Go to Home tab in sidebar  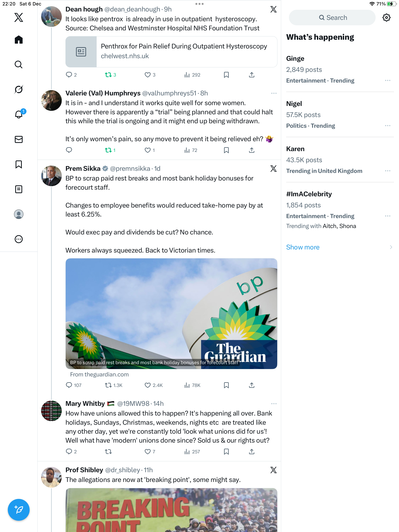(19, 40)
